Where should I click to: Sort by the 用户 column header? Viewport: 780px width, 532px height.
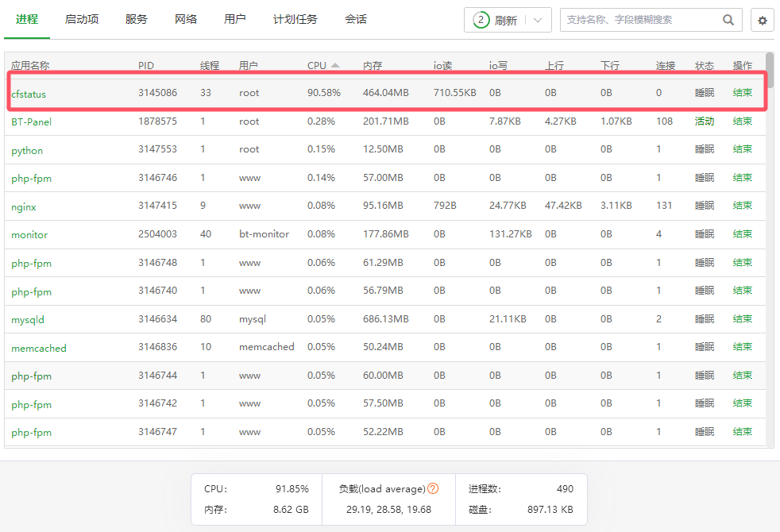[249, 65]
